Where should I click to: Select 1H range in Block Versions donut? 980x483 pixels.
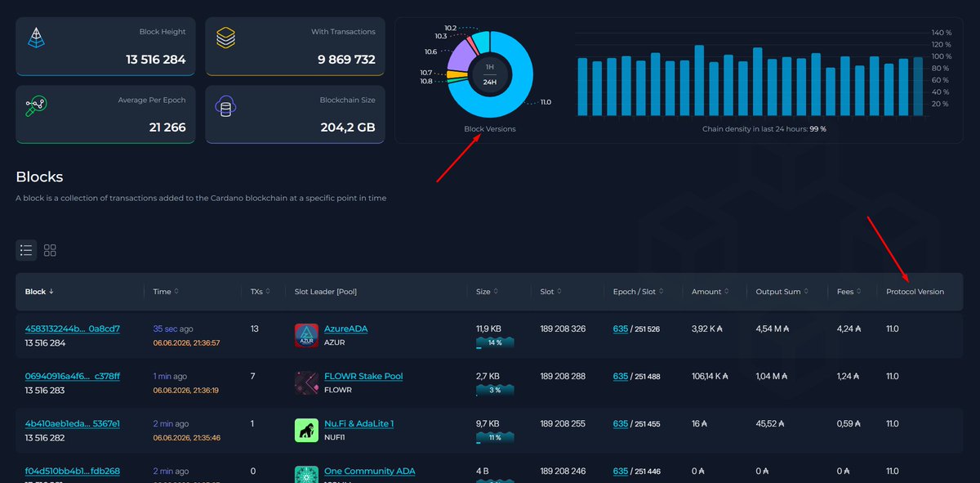pyautogui.click(x=490, y=67)
